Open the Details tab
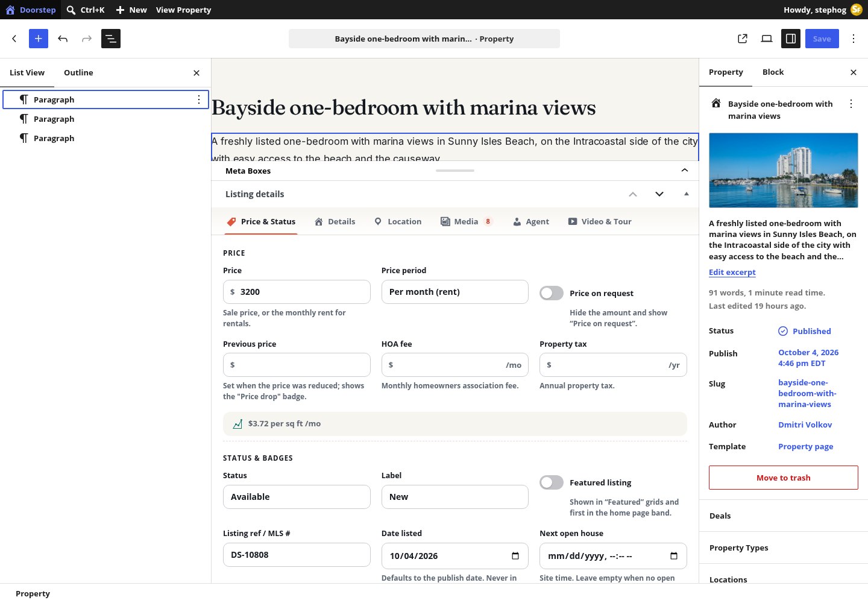 335,222
